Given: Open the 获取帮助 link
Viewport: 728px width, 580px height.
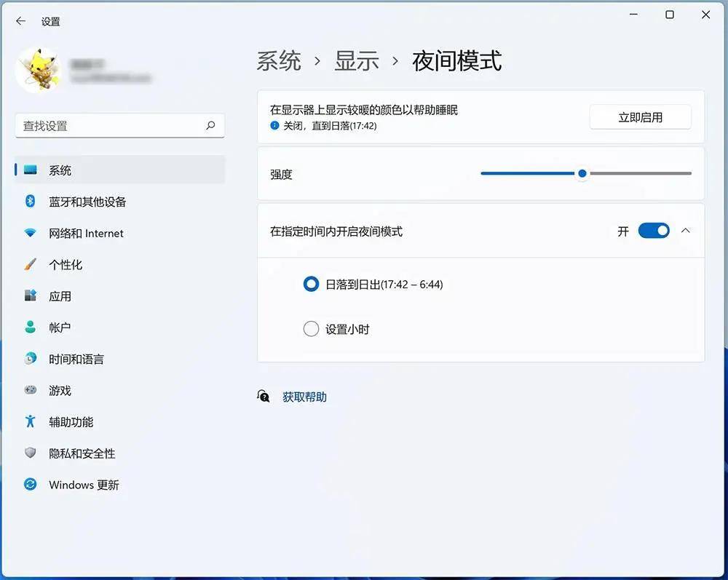Looking at the screenshot, I should point(304,396).
